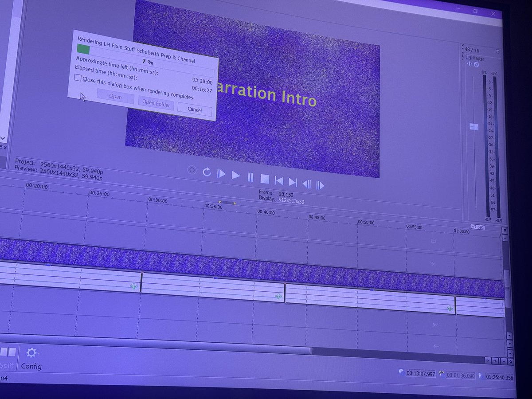
Task: Click the cursor position icon beside 00:13:07.997
Action: tap(401, 372)
